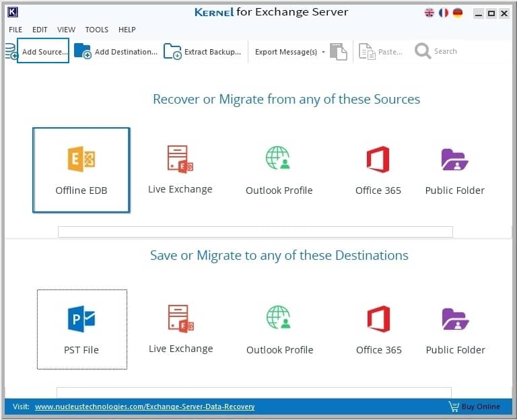This screenshot has width=517, height=420.
Task: Switch language to English flag
Action: click(429, 13)
